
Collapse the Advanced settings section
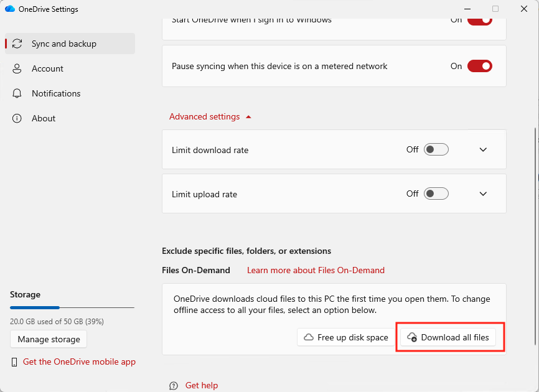click(210, 117)
